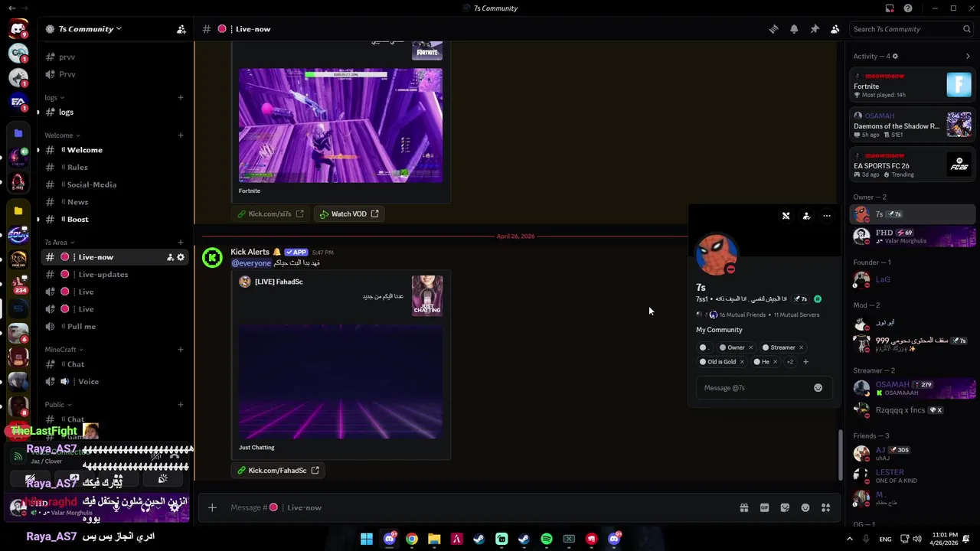Open Google Chrome from the taskbar

point(412,539)
